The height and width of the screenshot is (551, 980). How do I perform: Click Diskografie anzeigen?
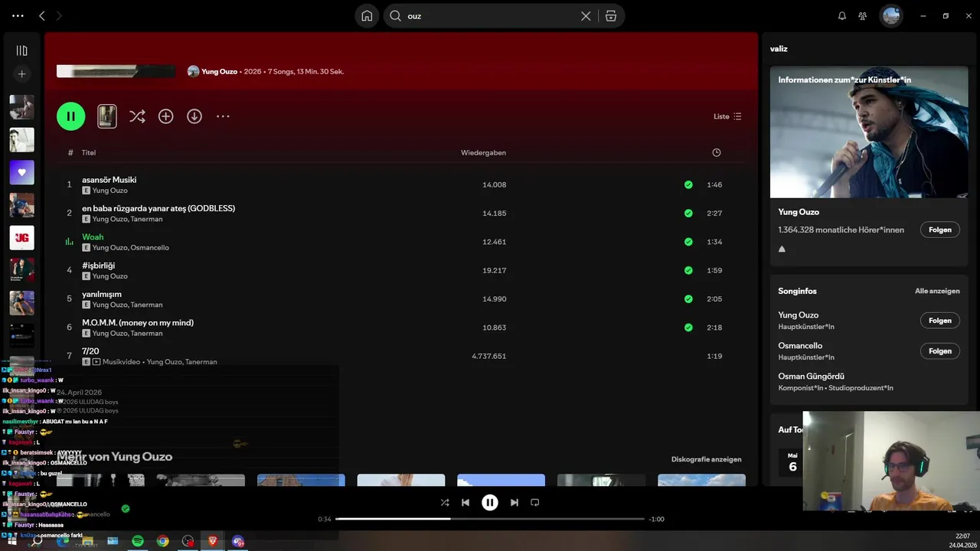click(706, 459)
